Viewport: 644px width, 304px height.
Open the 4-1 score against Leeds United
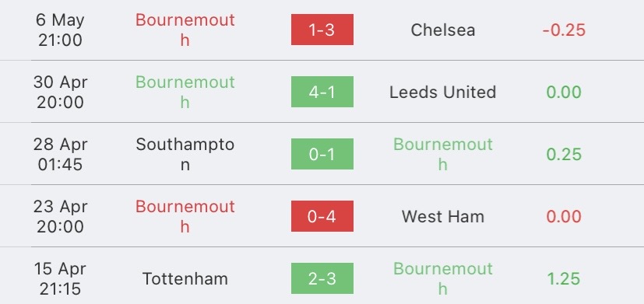(322, 92)
